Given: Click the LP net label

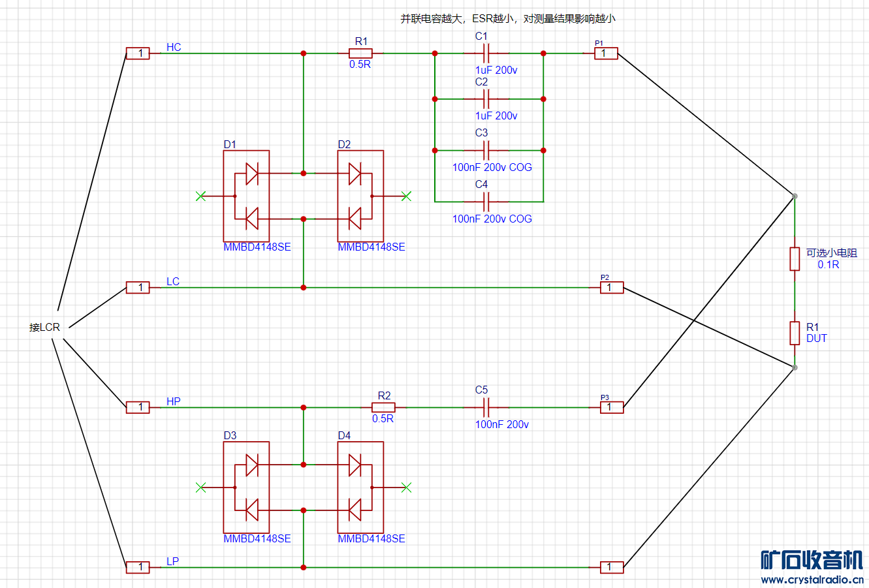Looking at the screenshot, I should (172, 561).
